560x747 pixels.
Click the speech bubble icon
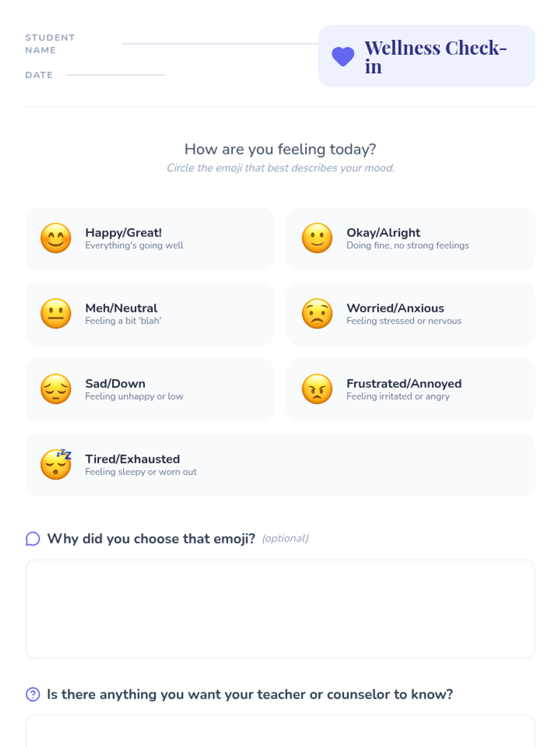click(33, 539)
